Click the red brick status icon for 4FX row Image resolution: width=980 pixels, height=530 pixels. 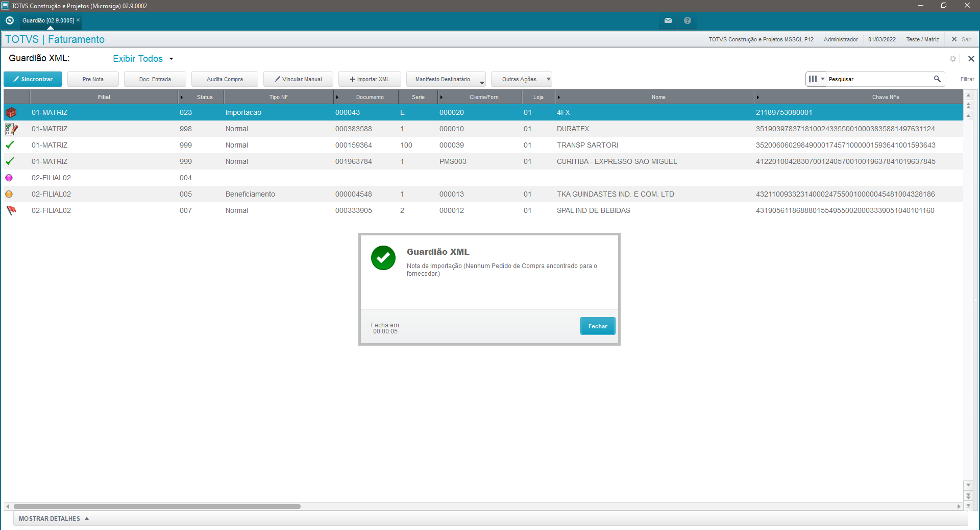tap(11, 112)
